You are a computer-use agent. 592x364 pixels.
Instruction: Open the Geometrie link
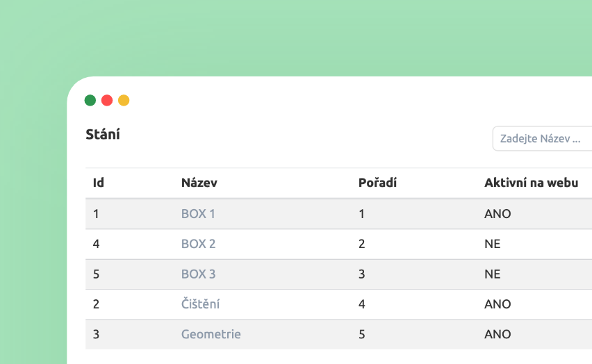click(x=211, y=334)
